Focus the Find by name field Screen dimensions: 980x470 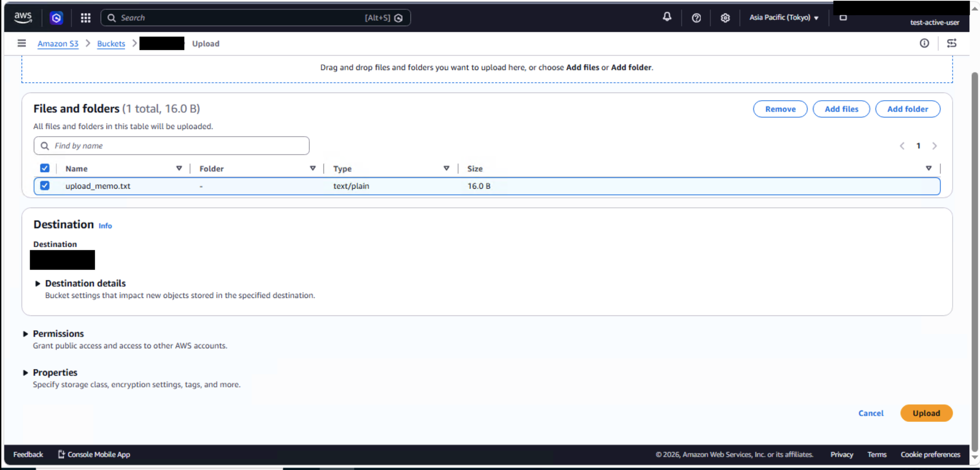pyautogui.click(x=172, y=146)
